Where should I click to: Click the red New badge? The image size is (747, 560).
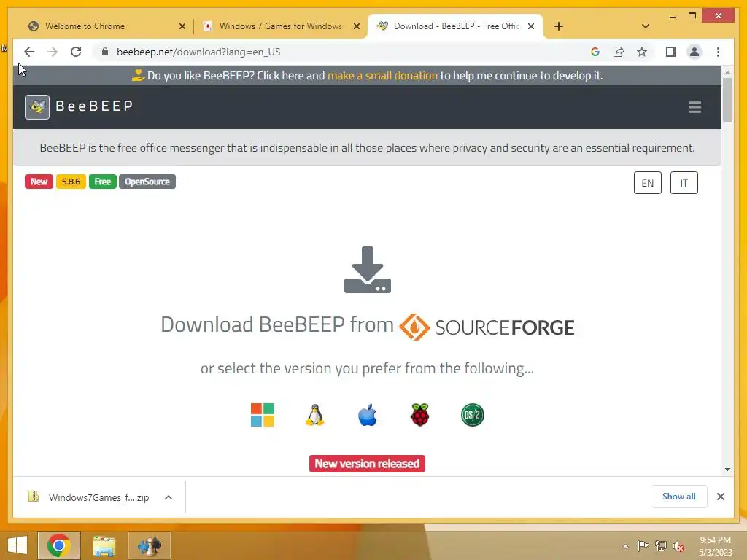click(39, 182)
